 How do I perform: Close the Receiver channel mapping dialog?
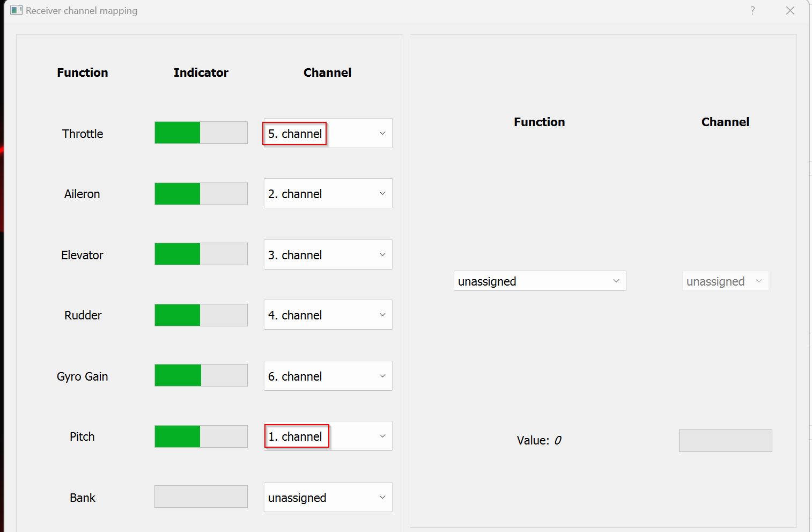coord(790,10)
